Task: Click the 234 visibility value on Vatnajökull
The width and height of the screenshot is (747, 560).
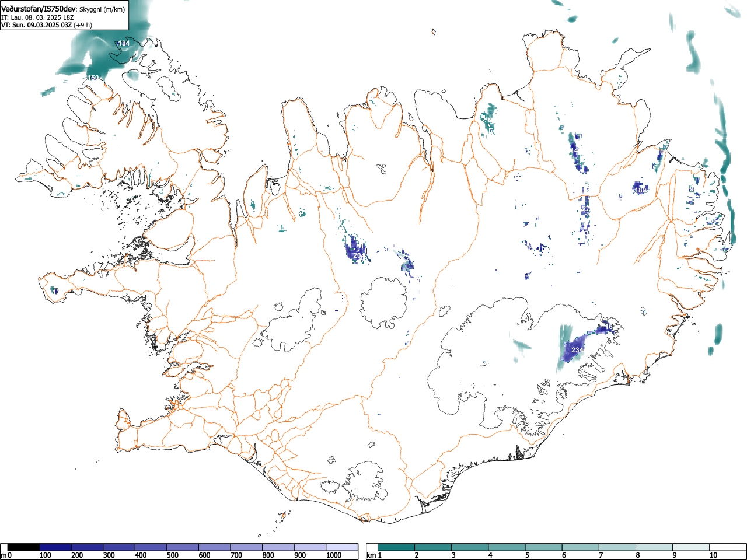Action: pos(577,350)
